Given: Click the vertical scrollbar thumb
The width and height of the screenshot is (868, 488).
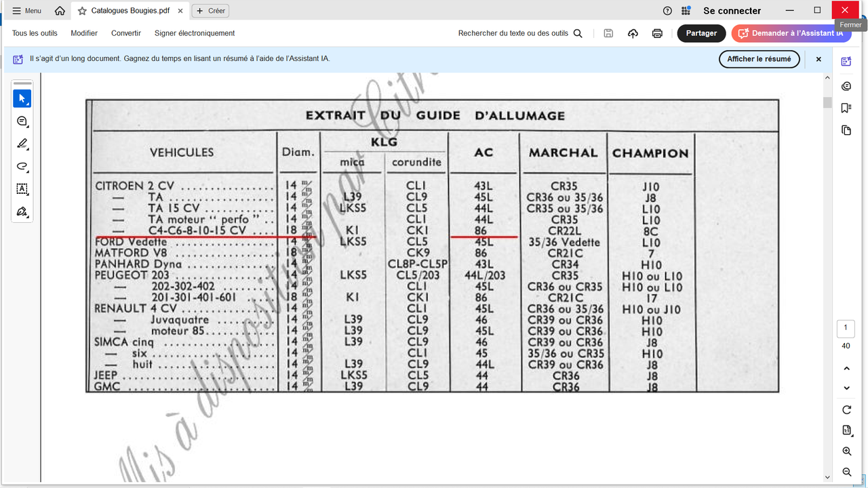Looking at the screenshot, I should (827, 102).
